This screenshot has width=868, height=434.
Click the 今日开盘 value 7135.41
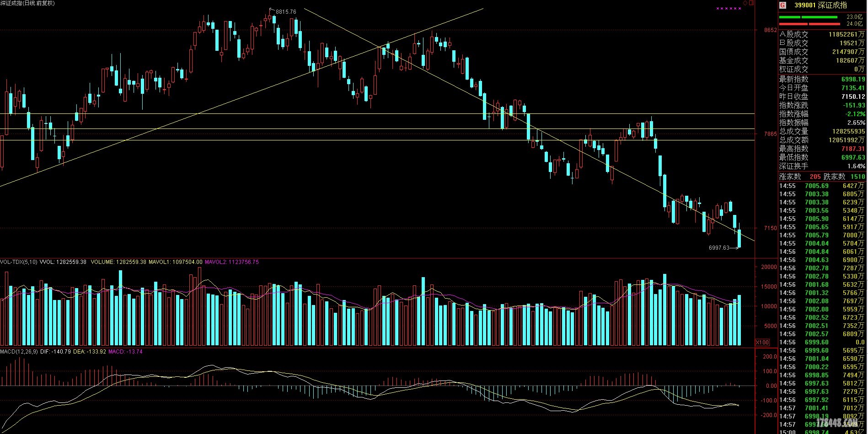point(853,88)
